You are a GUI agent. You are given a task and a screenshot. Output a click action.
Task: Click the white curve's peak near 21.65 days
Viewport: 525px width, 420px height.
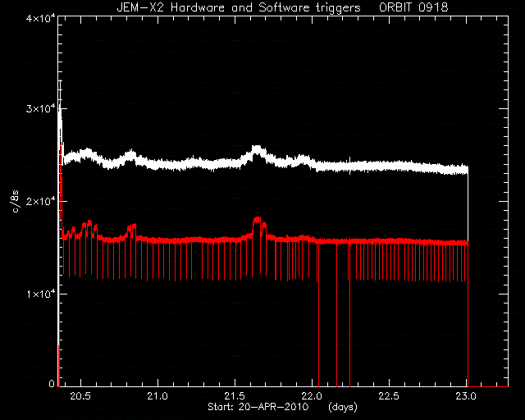(x=257, y=149)
